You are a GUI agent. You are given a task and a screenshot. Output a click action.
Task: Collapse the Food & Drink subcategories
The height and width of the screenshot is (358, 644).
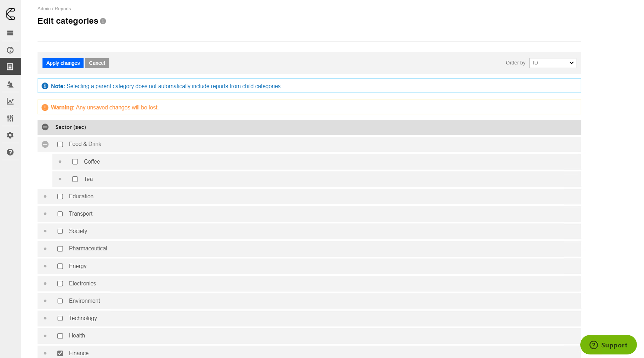45,144
